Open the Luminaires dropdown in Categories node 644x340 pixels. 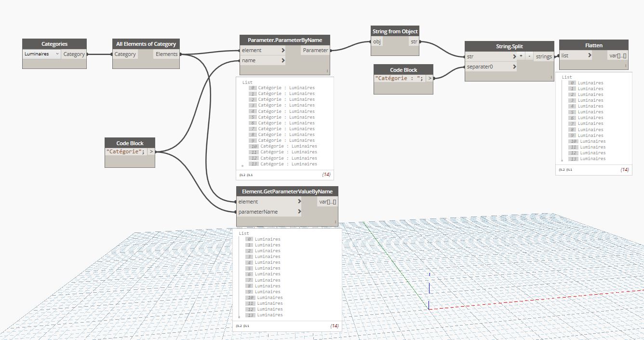pyautogui.click(x=41, y=54)
